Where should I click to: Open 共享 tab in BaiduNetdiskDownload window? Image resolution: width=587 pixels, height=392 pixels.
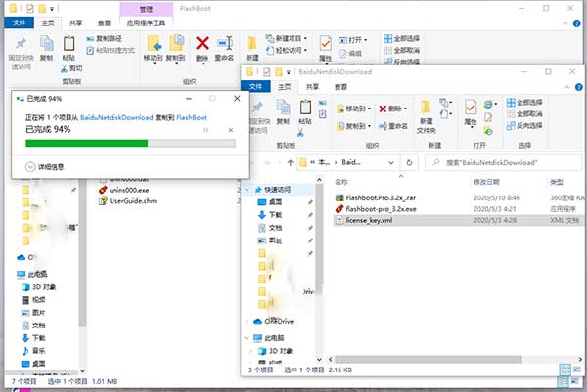pyautogui.click(x=313, y=87)
